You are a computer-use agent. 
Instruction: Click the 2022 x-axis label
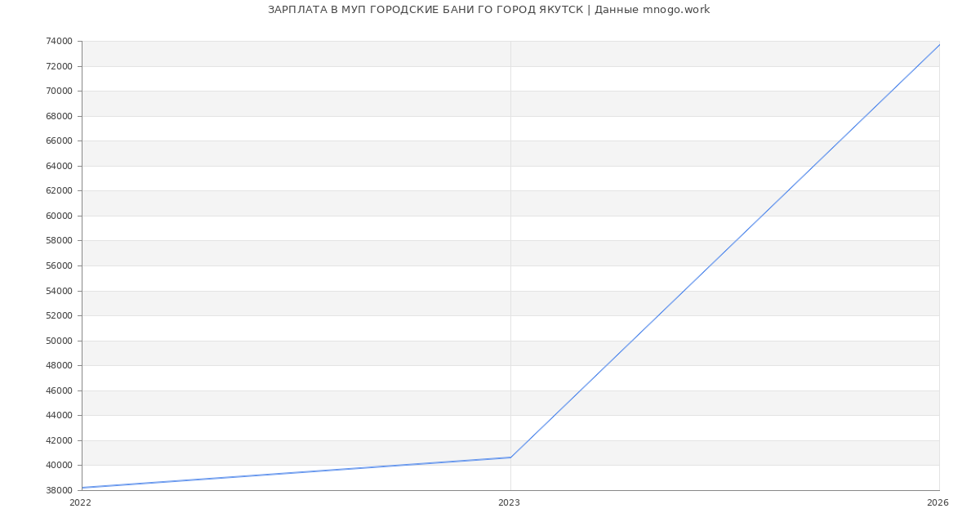80,503
